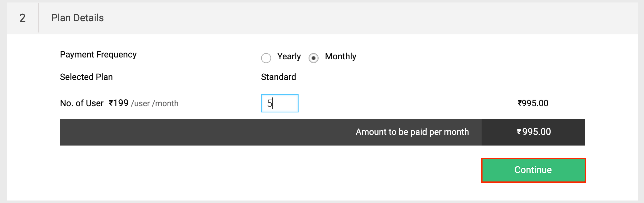
Task: Click the green Continue button
Action: click(533, 170)
